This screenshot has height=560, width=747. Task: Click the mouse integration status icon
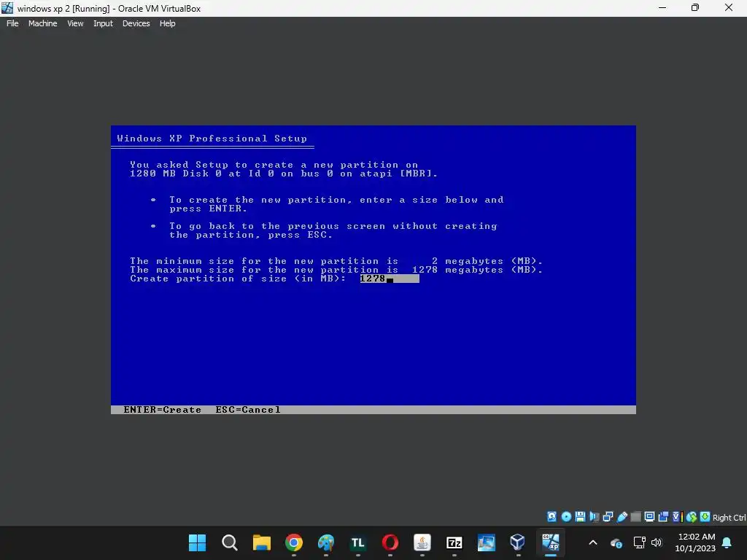[x=692, y=517]
